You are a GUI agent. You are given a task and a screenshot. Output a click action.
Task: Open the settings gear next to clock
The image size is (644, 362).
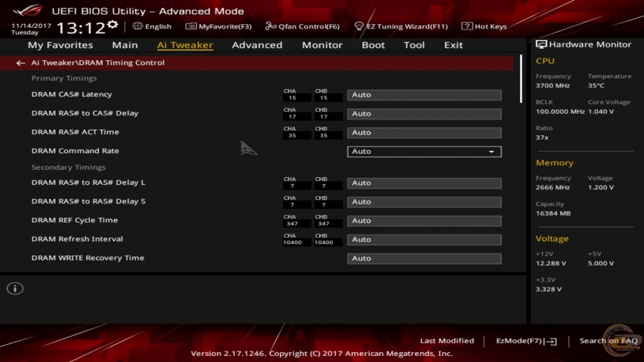[x=112, y=25]
